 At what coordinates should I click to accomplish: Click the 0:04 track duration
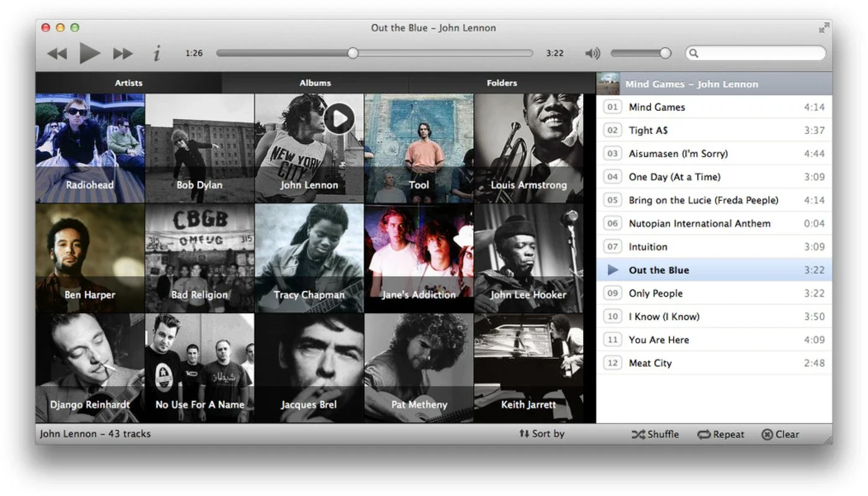pyautogui.click(x=814, y=223)
